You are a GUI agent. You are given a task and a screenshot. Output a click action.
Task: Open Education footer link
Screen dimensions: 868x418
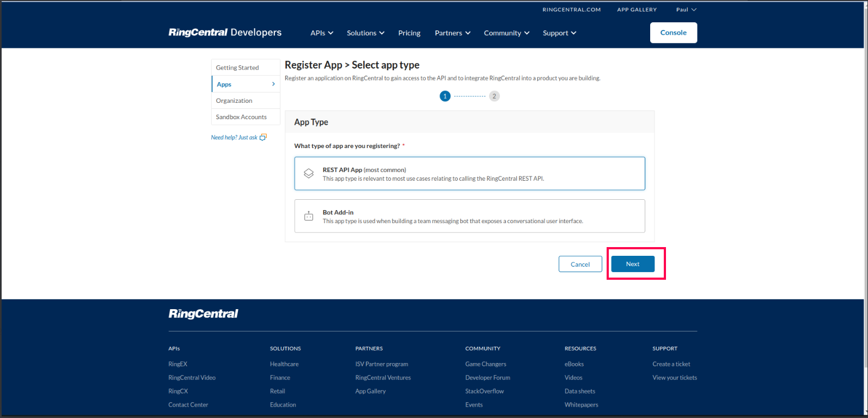pyautogui.click(x=283, y=405)
